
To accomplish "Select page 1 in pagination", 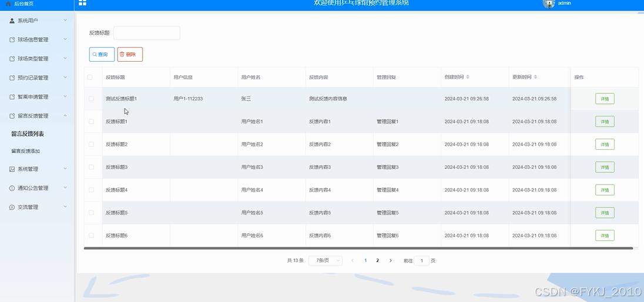I will click(x=365, y=260).
